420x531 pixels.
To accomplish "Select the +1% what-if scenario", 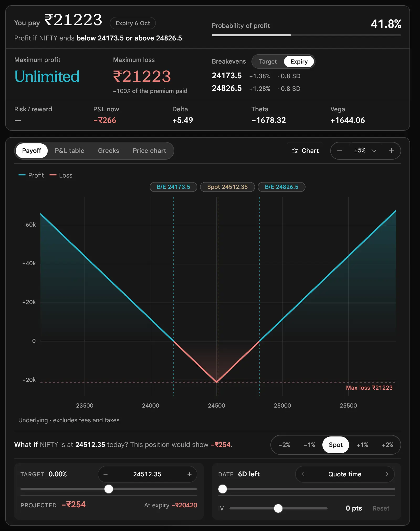I will point(362,445).
